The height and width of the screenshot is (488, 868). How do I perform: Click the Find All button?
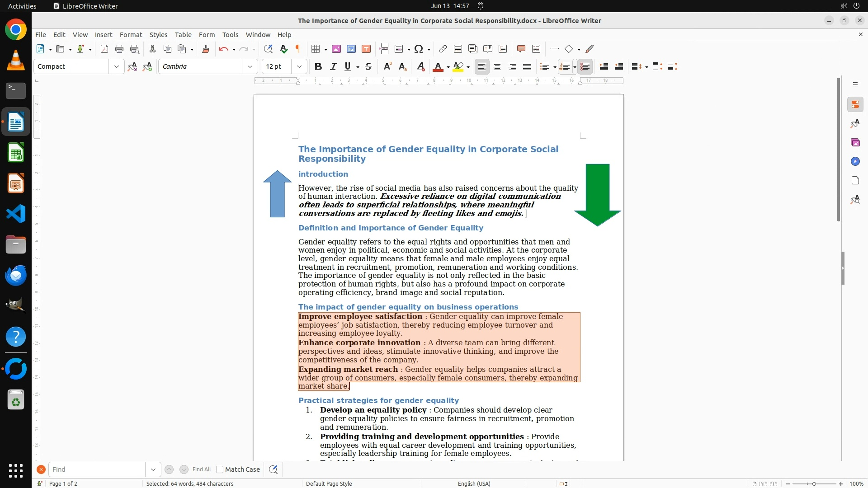(x=201, y=469)
